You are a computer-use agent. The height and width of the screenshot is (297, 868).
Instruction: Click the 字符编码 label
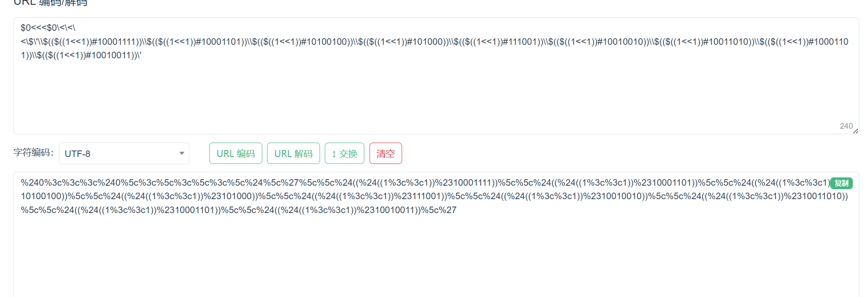click(x=33, y=152)
